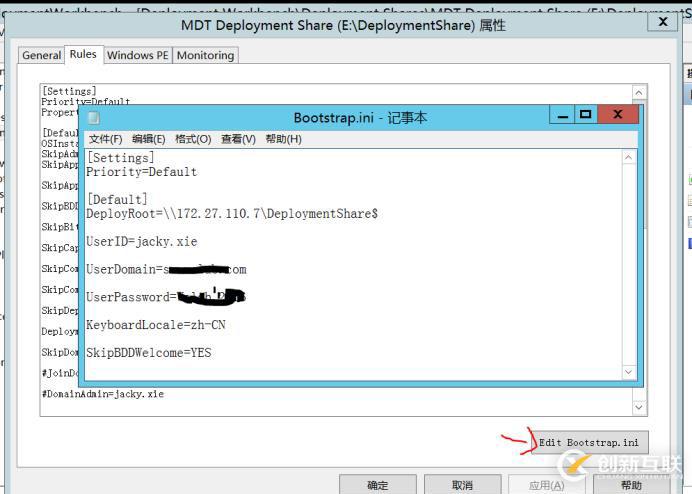Open the 编辑(E) menu in Notepad
This screenshot has width=692, height=494.
[x=149, y=139]
